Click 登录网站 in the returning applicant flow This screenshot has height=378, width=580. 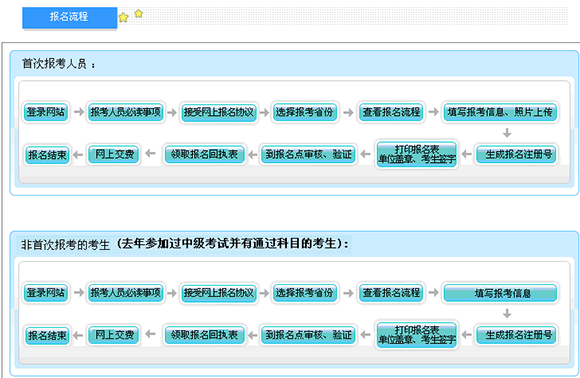pyautogui.click(x=46, y=293)
